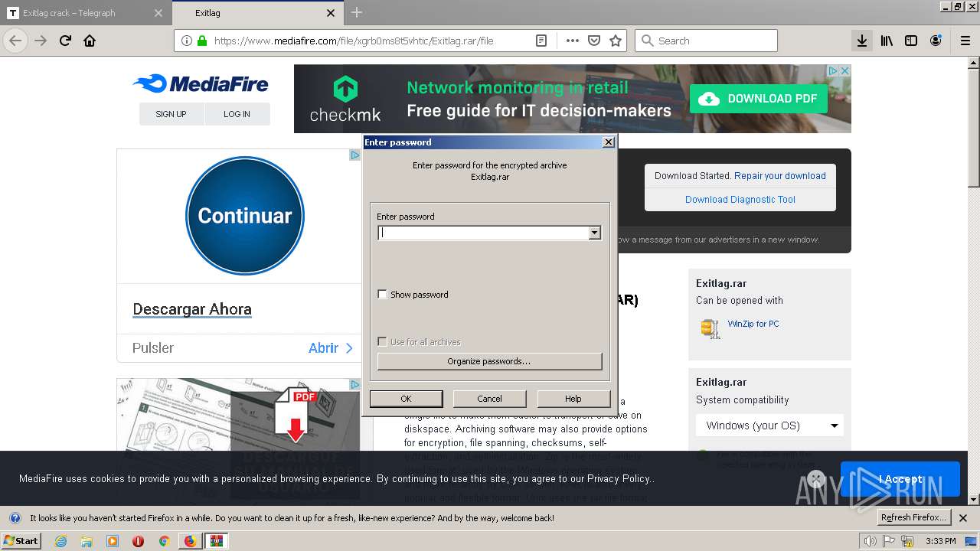Open the Firefox hamburger menu
The width and height of the screenshot is (980, 551).
tap(965, 41)
